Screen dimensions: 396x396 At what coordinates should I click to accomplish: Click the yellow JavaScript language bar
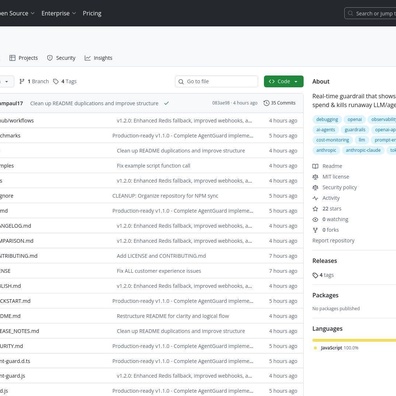354,340
